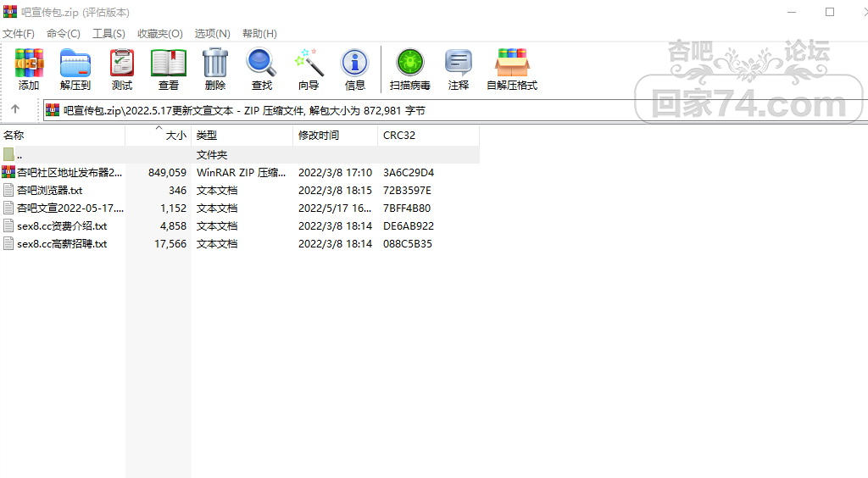868x478 pixels.
Task: Click the 添加 (Add) toolbar icon
Action: [29, 63]
